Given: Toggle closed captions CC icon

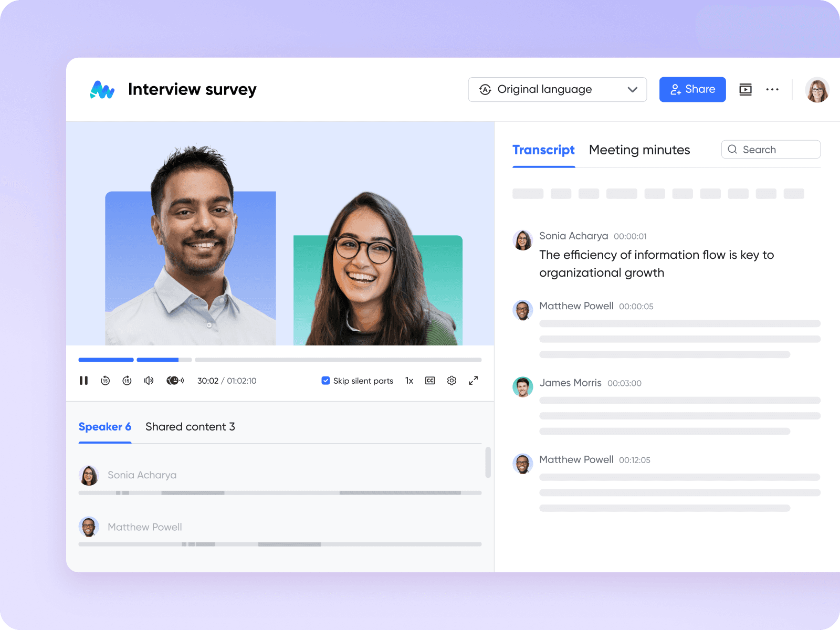Looking at the screenshot, I should [430, 381].
